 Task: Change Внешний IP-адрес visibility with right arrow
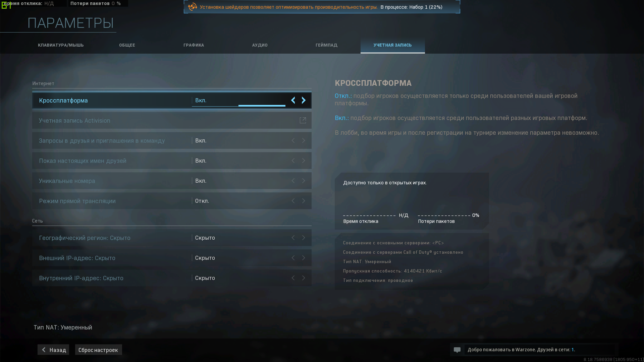pos(304,258)
